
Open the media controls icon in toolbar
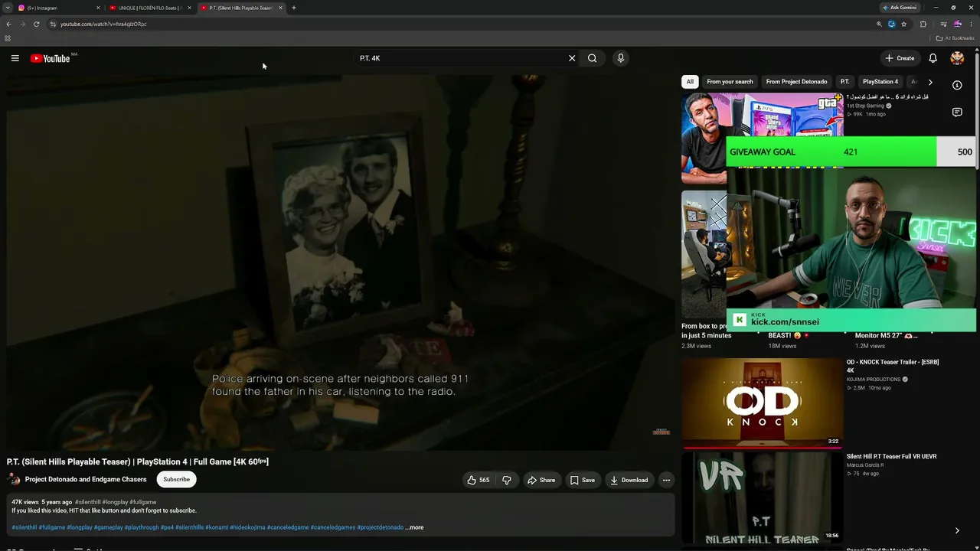pos(943,24)
